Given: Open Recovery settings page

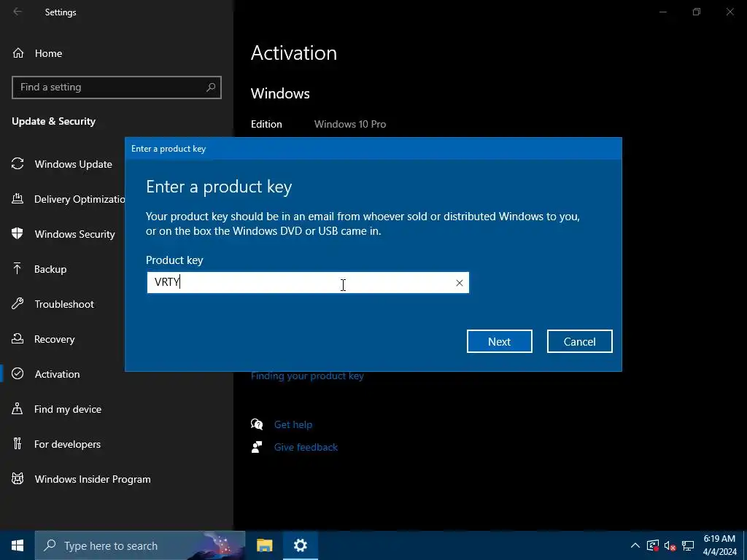Looking at the screenshot, I should [x=54, y=339].
